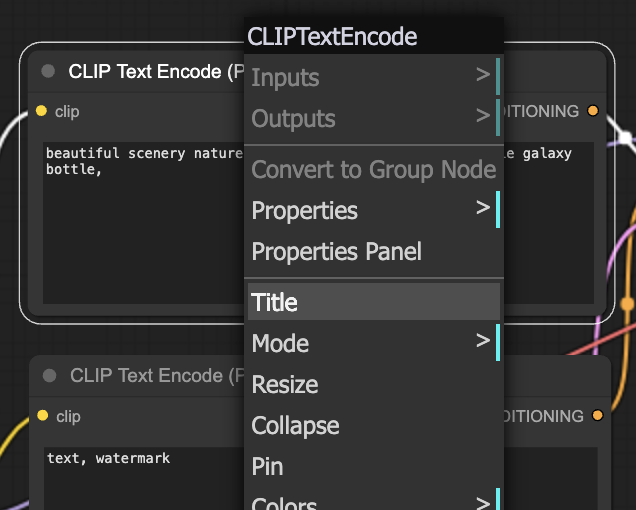Screen dimensions: 636x510
Task: Click the negative prompt text watermark field
Action: point(144,478)
